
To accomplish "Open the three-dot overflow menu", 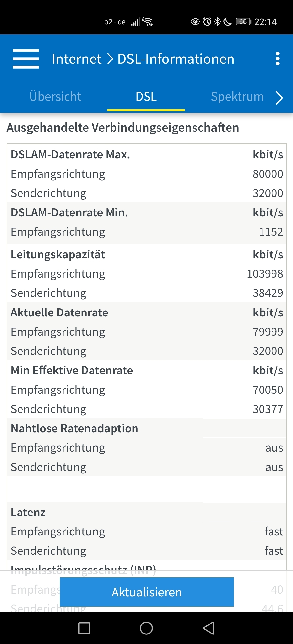I will (277, 59).
